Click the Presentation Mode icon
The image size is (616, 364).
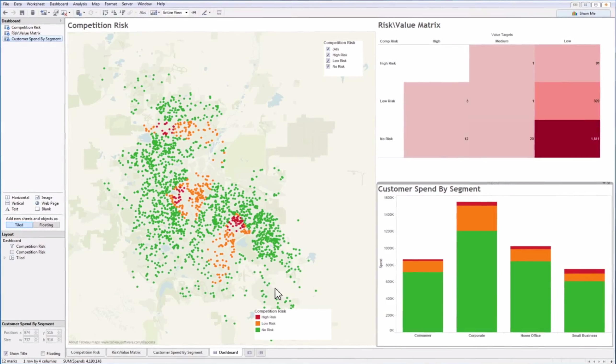click(x=219, y=13)
